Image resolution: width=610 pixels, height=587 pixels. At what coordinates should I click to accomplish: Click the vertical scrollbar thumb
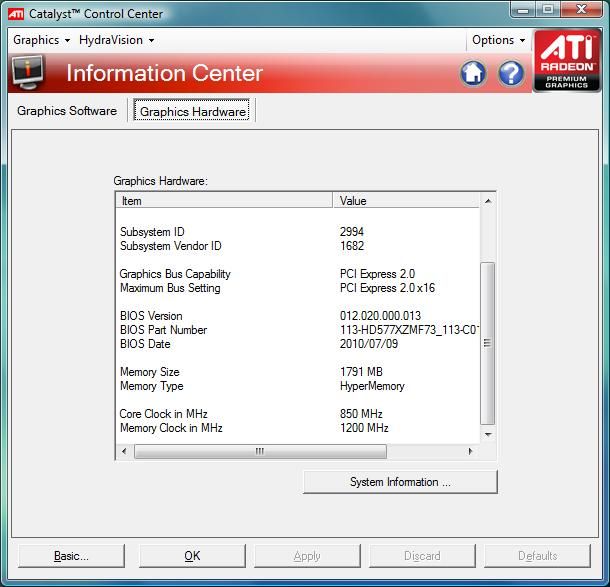487,343
